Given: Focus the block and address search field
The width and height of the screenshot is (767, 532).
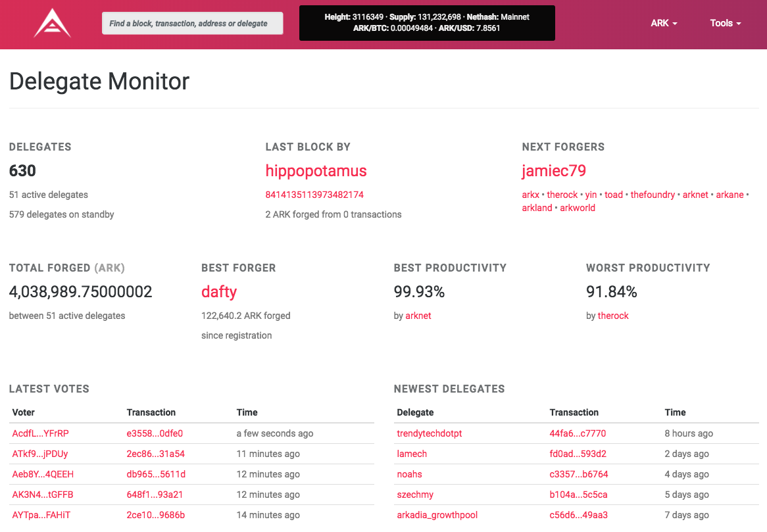Looking at the screenshot, I should (x=192, y=24).
